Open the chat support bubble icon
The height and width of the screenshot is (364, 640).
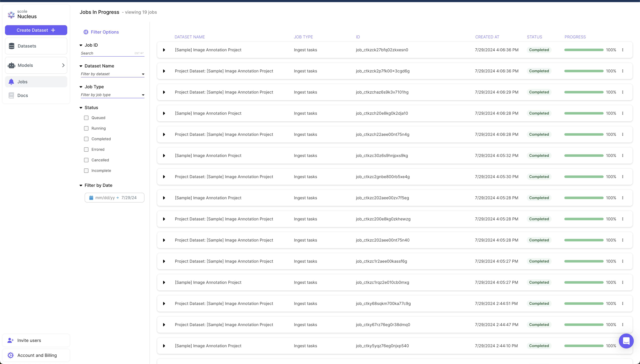(x=626, y=341)
